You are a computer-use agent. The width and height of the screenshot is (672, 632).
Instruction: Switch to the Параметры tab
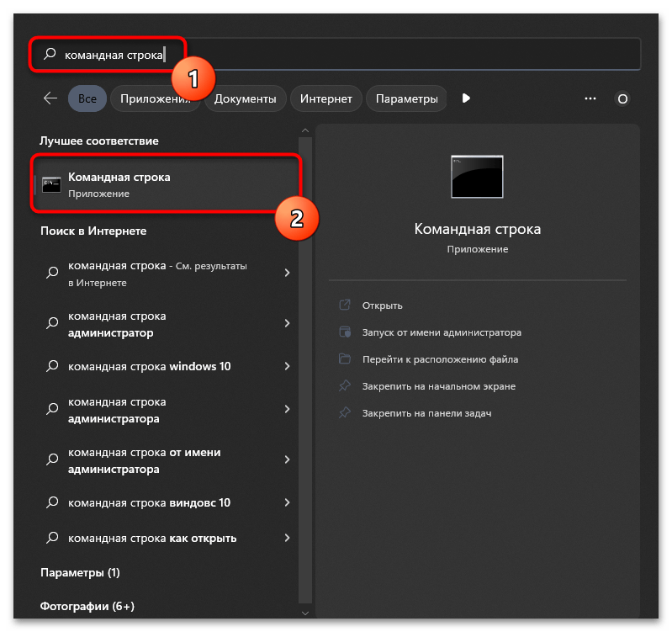click(x=407, y=98)
